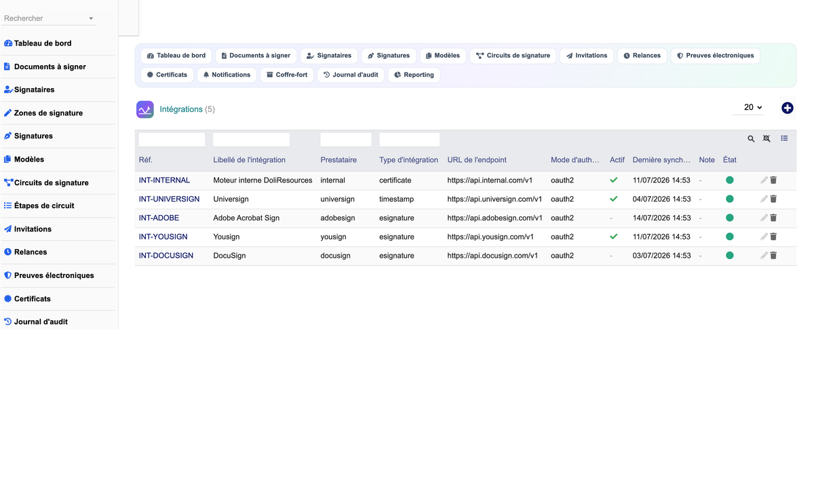Screen dimensions: 814x504
Task: Open Preuves électroniques in the sidebar
Action: [x=54, y=275]
